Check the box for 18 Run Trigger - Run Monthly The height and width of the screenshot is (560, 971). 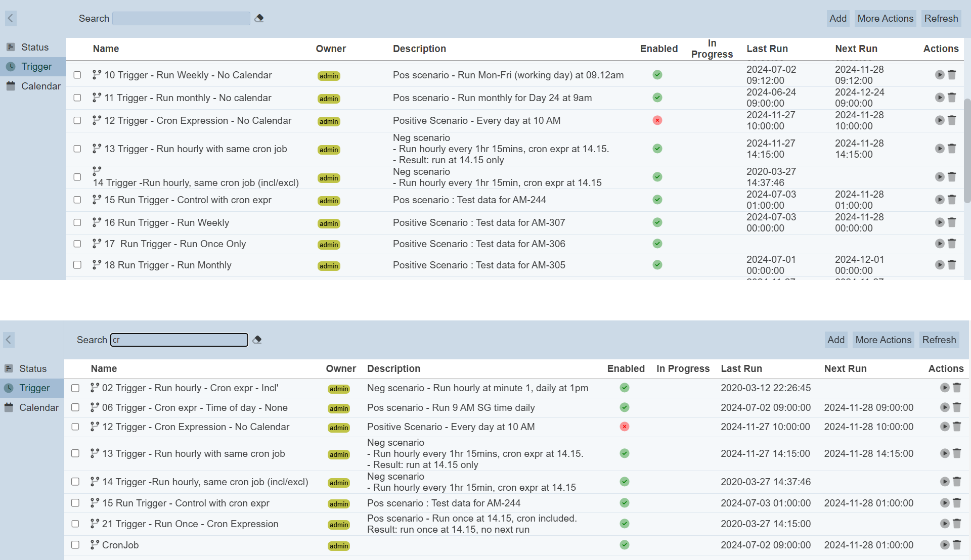[77, 265]
